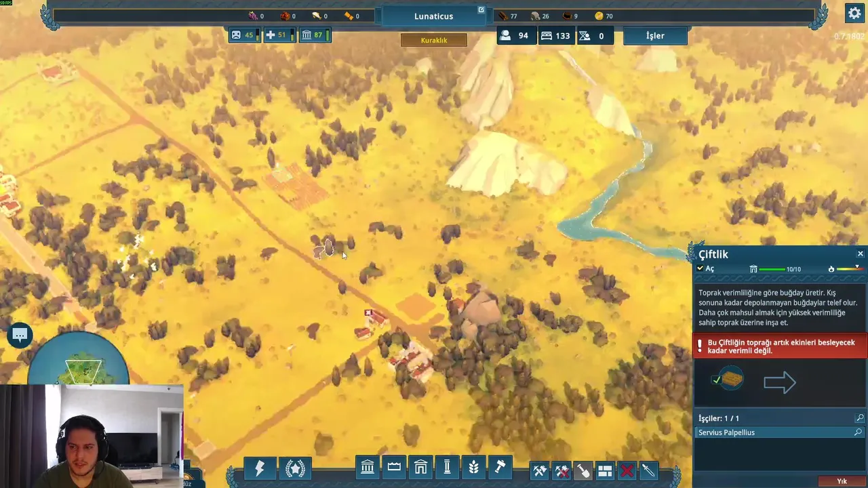The width and height of the screenshot is (868, 488).
Task: Click the Kuraklık drought status label
Action: (434, 40)
